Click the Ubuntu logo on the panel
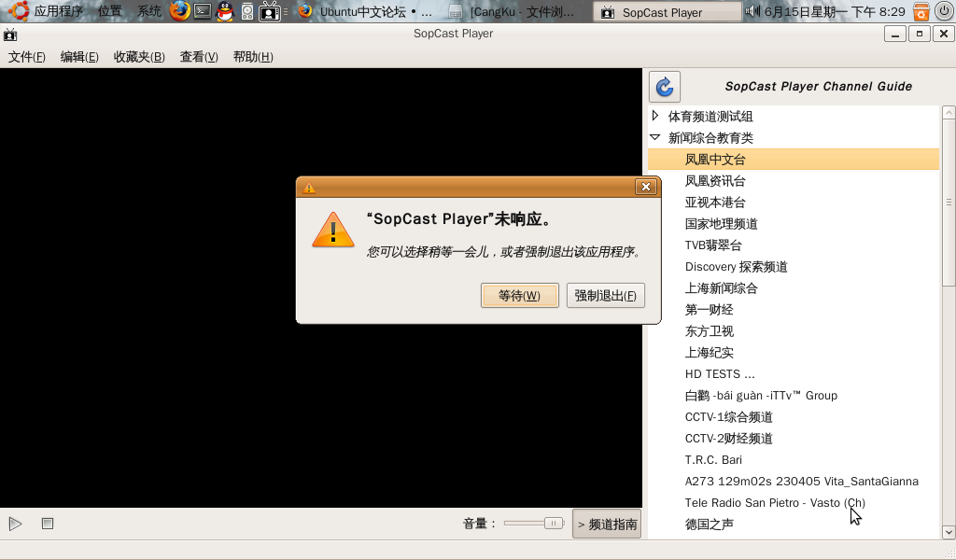Screen dimensions: 956x560 [x=19, y=11]
